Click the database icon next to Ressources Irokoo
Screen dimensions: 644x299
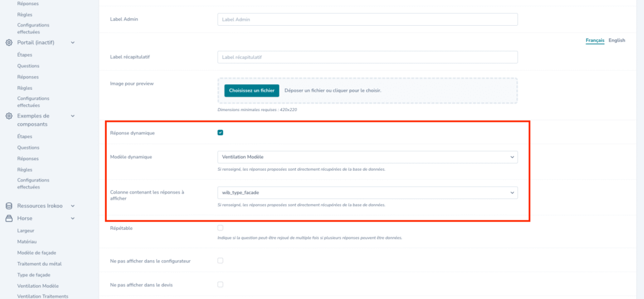pyautogui.click(x=9, y=206)
